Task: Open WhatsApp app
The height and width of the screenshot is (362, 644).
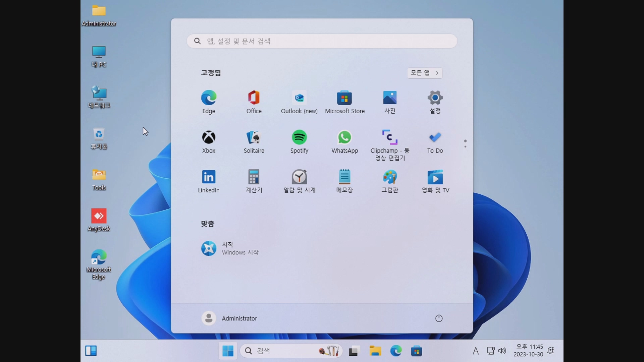Action: click(344, 141)
